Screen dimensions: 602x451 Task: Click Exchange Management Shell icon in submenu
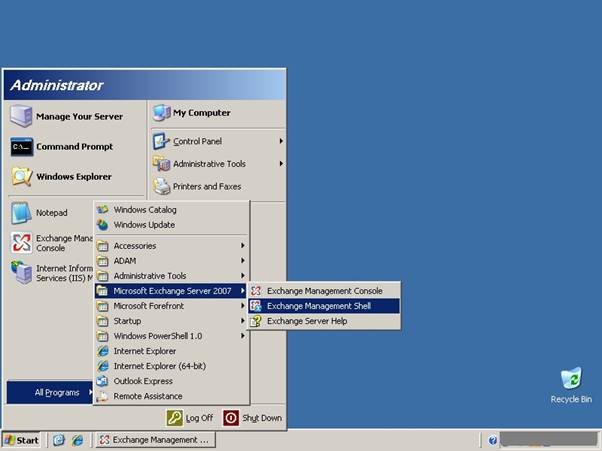coord(256,306)
